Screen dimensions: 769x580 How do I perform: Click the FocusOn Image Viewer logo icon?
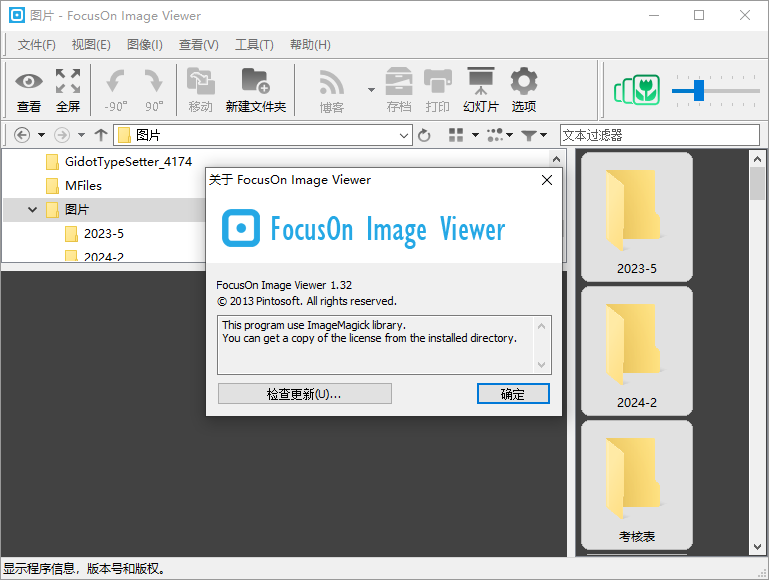[241, 228]
